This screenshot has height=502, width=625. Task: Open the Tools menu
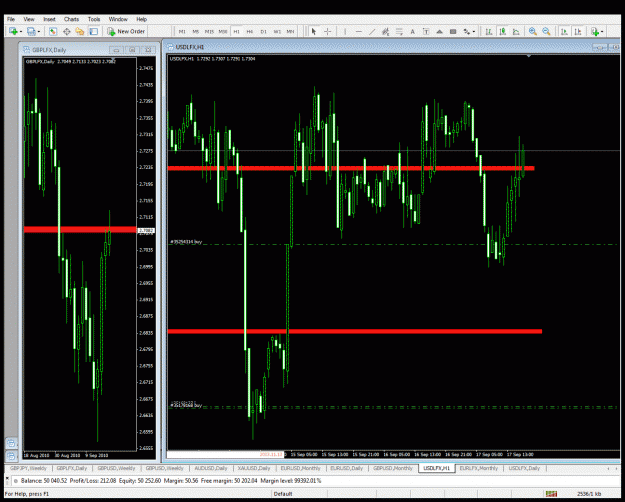click(94, 19)
